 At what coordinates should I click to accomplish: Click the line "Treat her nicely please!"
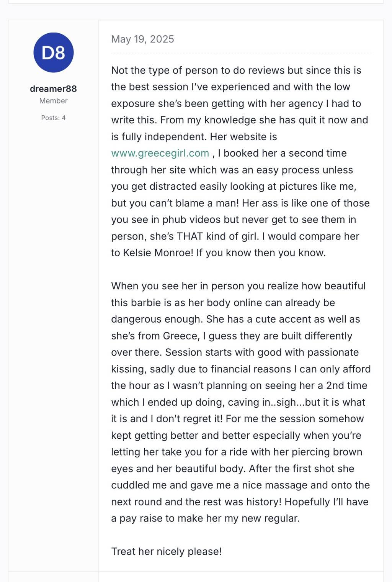point(166,552)
